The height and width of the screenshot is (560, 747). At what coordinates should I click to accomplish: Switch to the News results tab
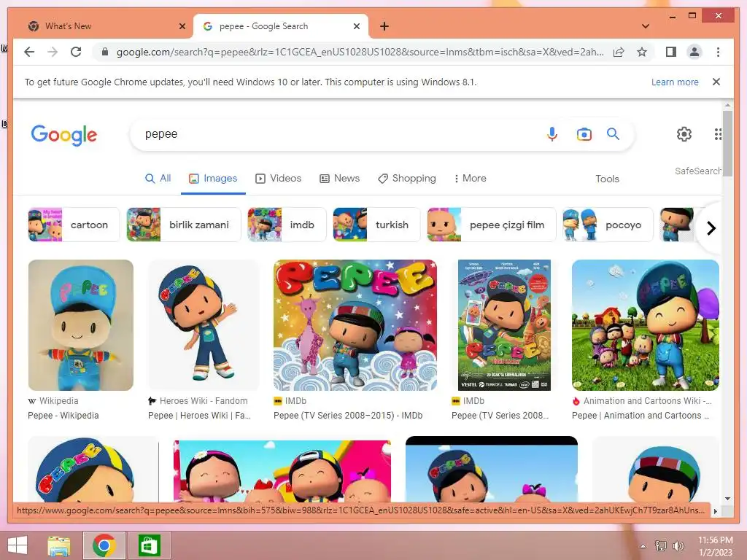(x=340, y=178)
